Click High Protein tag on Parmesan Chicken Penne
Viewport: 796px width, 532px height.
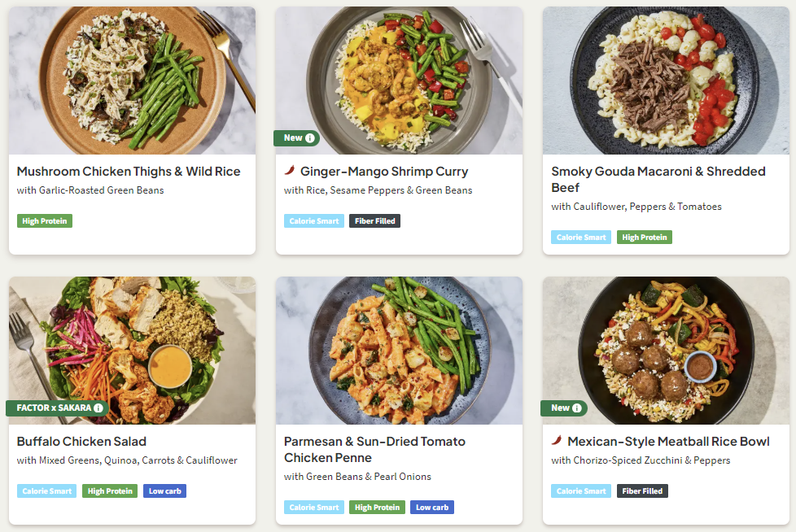[x=376, y=508]
